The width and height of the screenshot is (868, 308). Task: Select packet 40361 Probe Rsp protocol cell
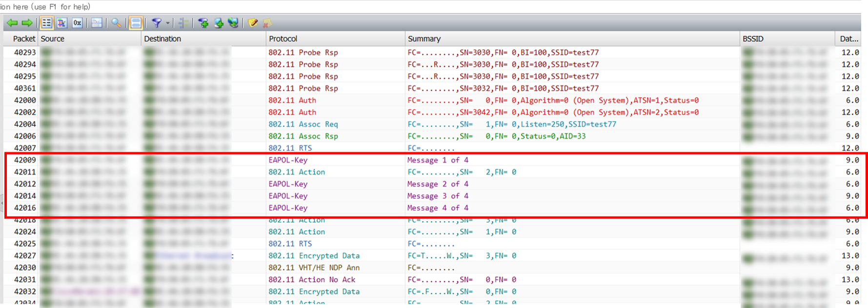click(303, 88)
